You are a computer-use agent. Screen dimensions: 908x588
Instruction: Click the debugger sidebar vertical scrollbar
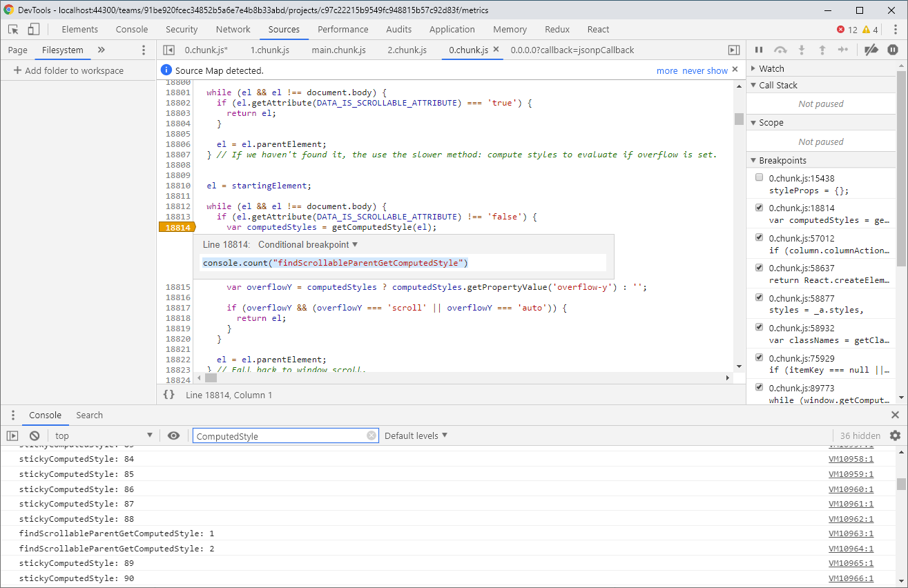pos(901,167)
